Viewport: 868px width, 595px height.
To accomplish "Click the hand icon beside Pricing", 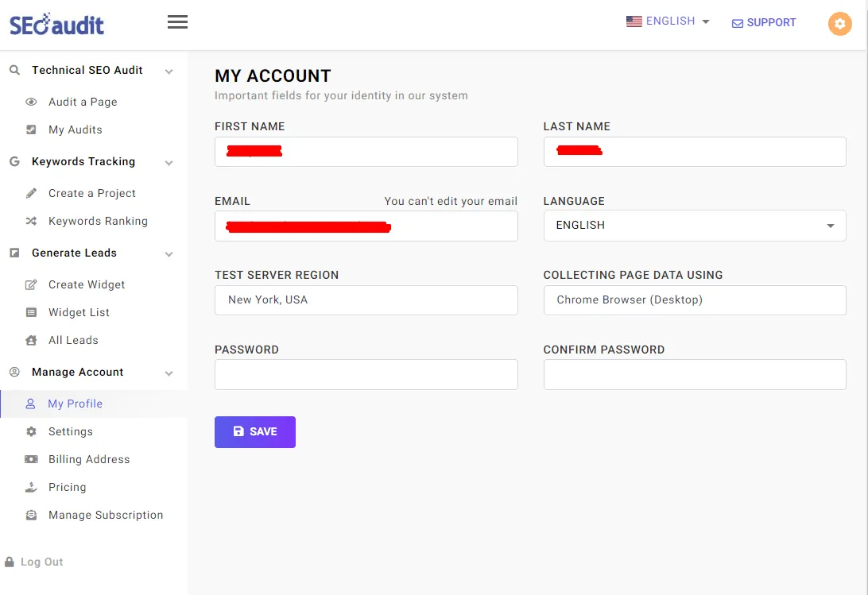I will (x=31, y=487).
